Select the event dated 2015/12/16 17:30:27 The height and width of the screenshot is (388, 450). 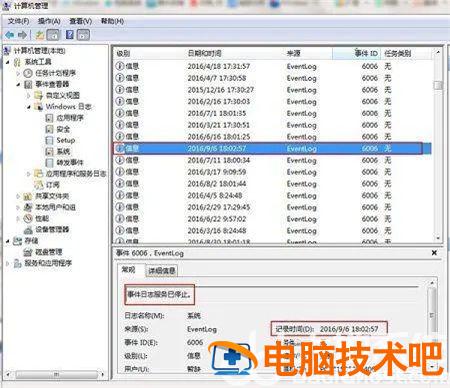click(273, 90)
